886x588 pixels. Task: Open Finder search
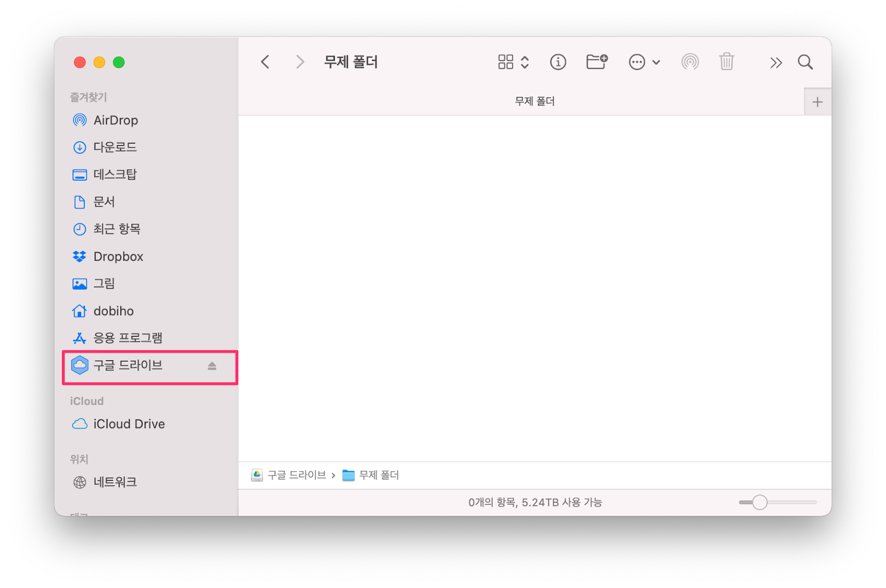[x=805, y=62]
